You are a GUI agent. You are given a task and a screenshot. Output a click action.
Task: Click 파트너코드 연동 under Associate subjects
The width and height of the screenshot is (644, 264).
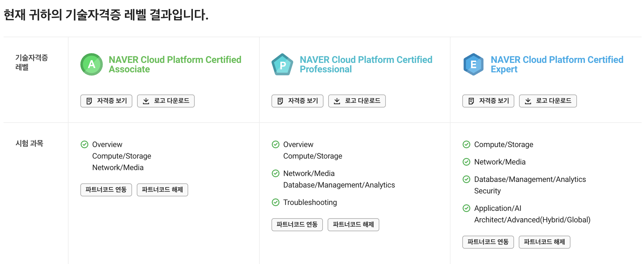(x=106, y=190)
